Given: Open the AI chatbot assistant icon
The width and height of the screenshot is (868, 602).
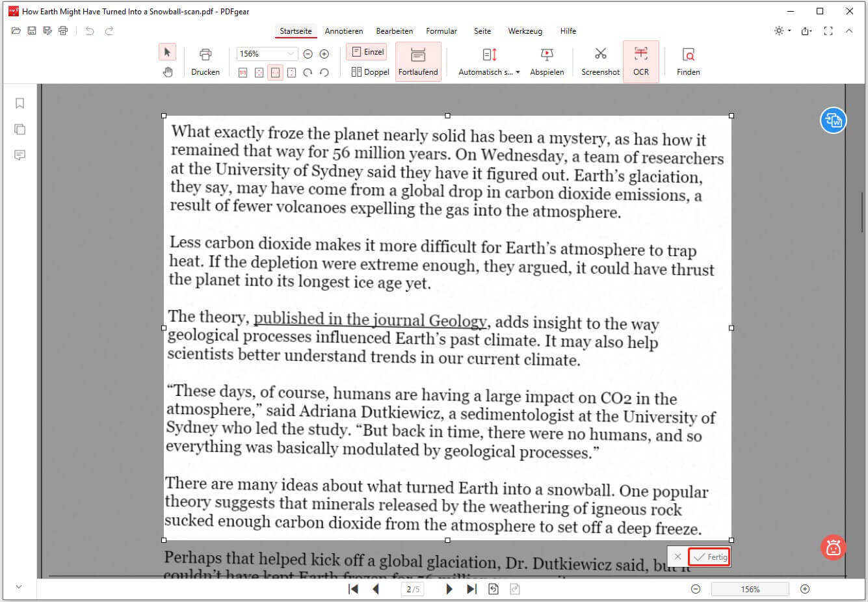Looking at the screenshot, I should coord(833,547).
